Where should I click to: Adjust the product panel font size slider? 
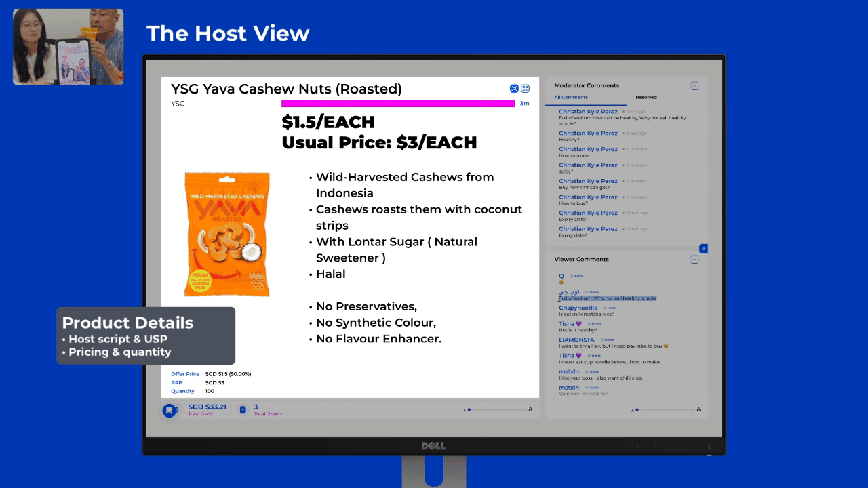497,409
